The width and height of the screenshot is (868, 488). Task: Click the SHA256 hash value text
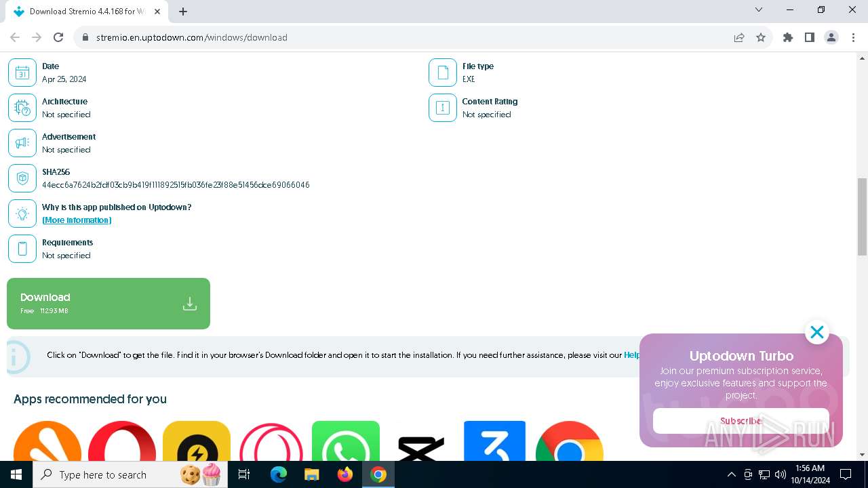pos(176,185)
